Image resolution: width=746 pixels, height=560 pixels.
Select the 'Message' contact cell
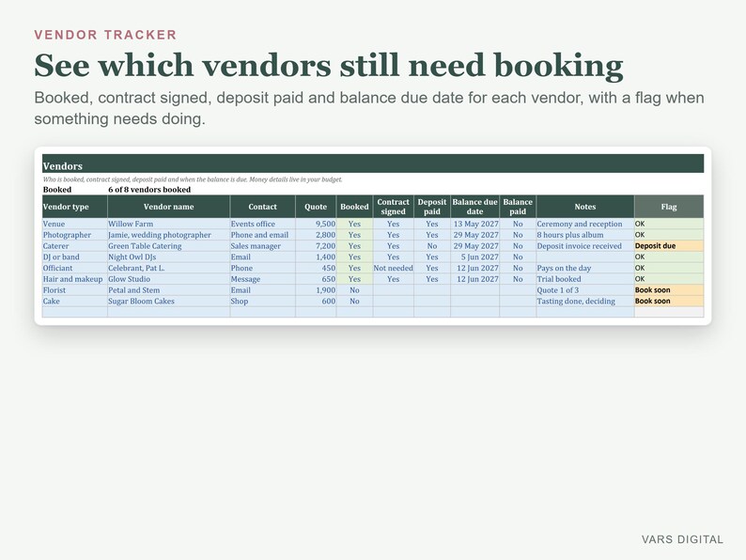[x=263, y=279]
